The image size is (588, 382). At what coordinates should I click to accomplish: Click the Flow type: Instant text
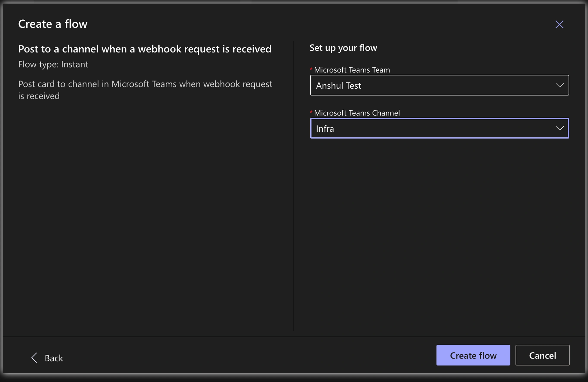pos(53,64)
